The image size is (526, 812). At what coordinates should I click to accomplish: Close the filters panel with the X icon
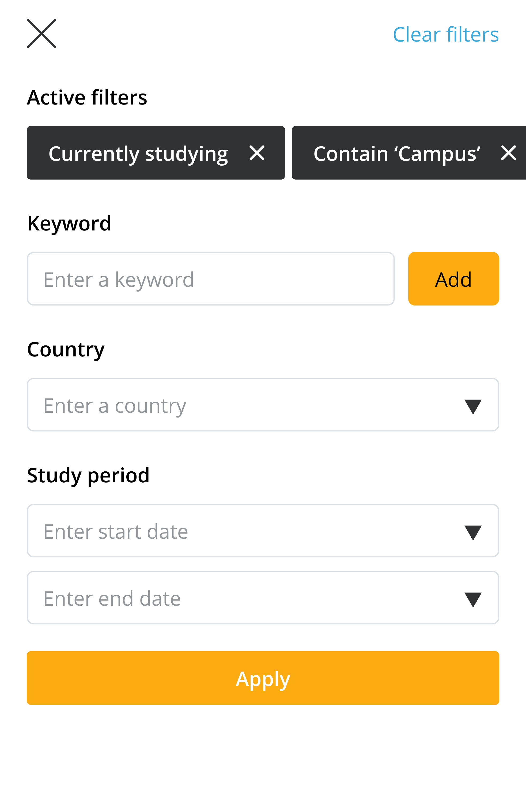[x=41, y=33]
